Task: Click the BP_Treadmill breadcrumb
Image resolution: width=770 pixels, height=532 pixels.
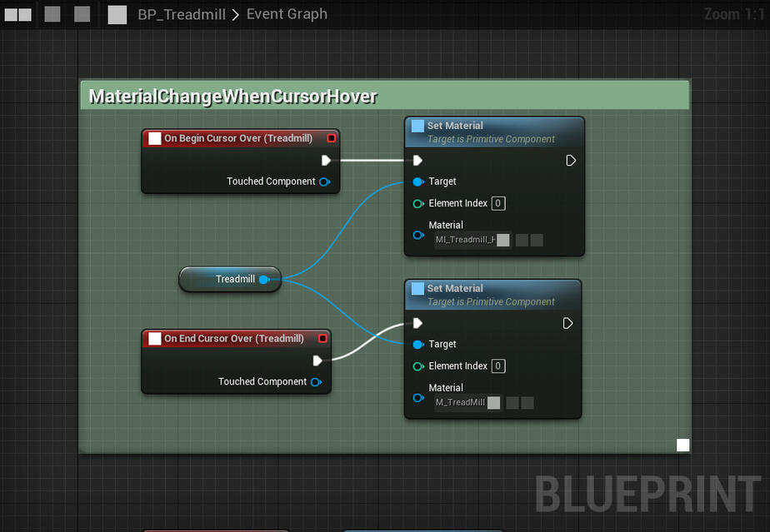Action: click(181, 14)
